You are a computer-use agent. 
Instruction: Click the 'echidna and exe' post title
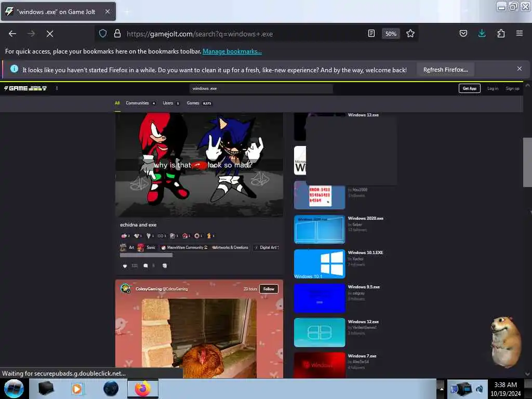[138, 225]
